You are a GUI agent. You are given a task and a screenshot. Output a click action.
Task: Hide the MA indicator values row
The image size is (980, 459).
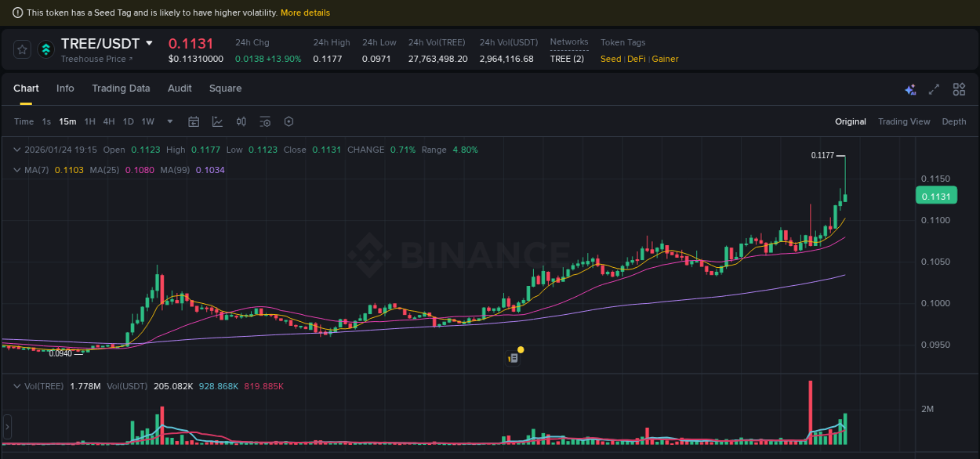[x=17, y=169]
